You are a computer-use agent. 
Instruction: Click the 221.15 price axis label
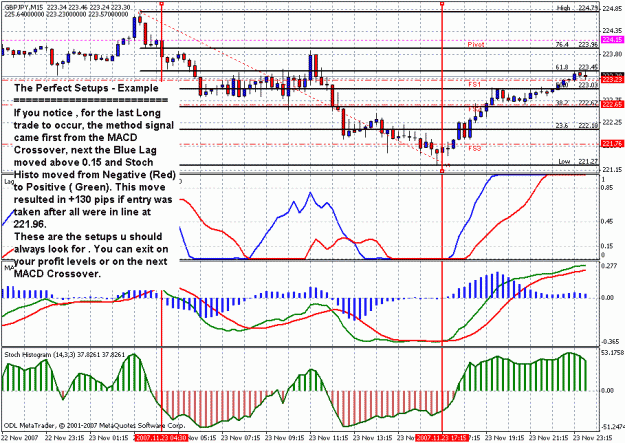(613, 169)
